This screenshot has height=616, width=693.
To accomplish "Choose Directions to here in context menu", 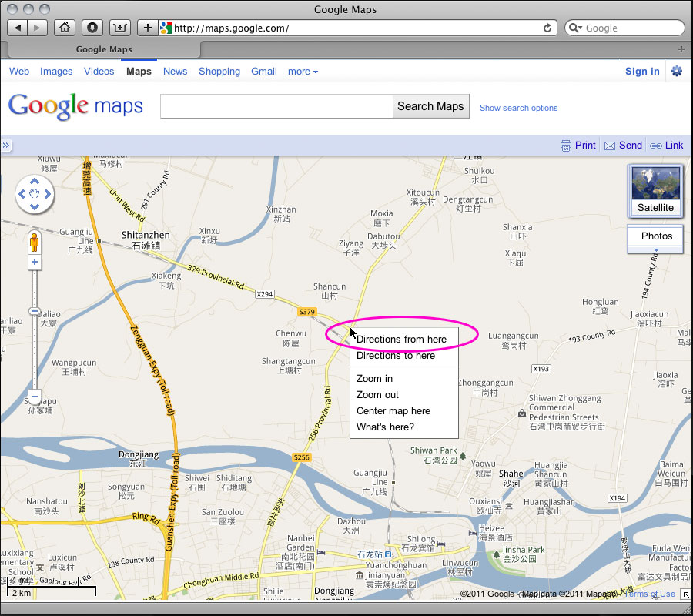I will pos(396,356).
